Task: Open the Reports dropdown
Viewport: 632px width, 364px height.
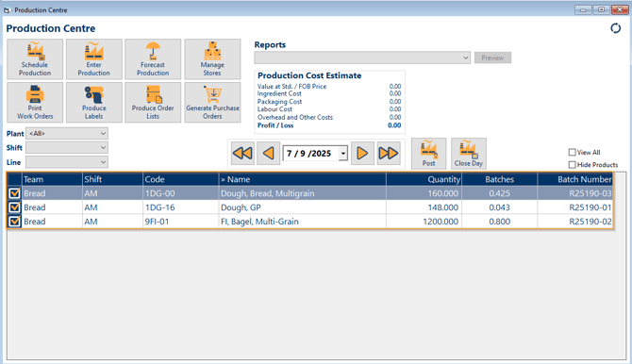Action: click(x=362, y=58)
